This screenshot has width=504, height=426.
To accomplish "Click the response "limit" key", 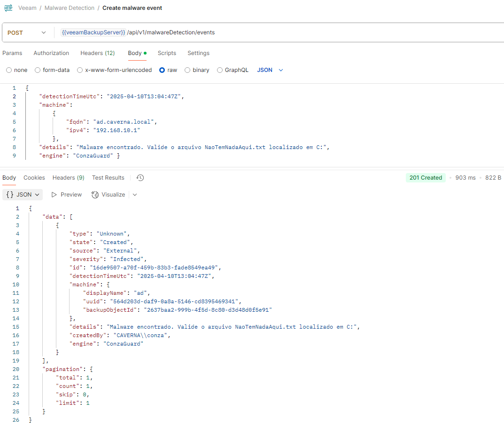I will click(68, 402).
